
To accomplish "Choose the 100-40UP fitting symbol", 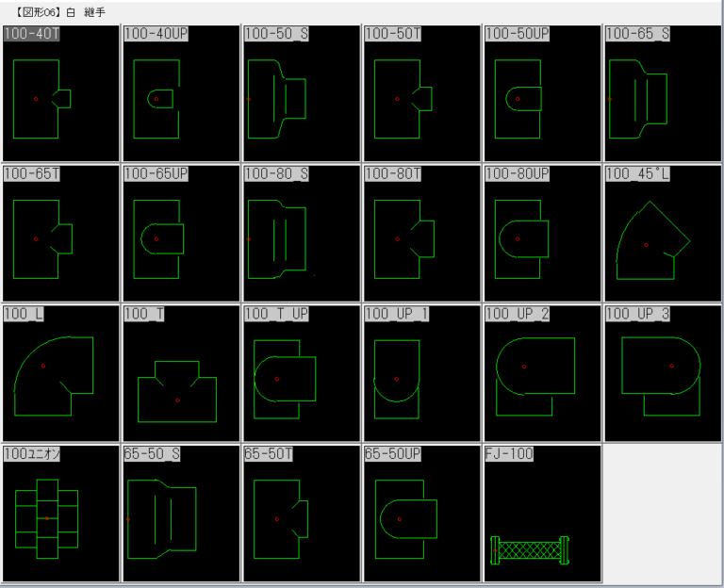I will (181, 93).
